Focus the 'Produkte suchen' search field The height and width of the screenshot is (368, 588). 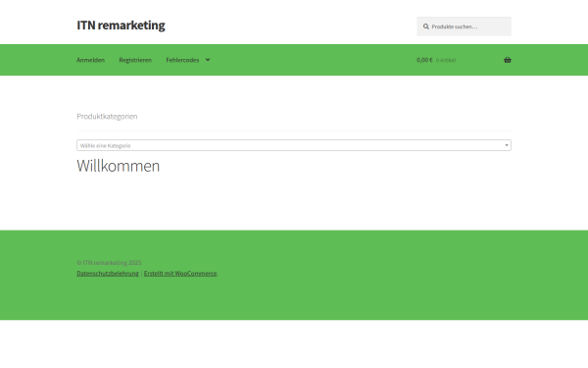(464, 26)
